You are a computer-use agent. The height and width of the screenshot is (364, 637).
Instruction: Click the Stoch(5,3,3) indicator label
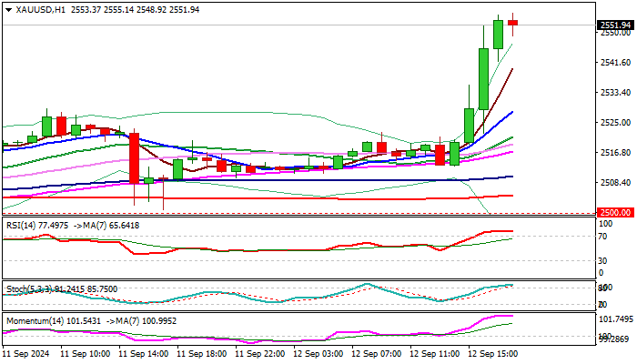point(26,288)
